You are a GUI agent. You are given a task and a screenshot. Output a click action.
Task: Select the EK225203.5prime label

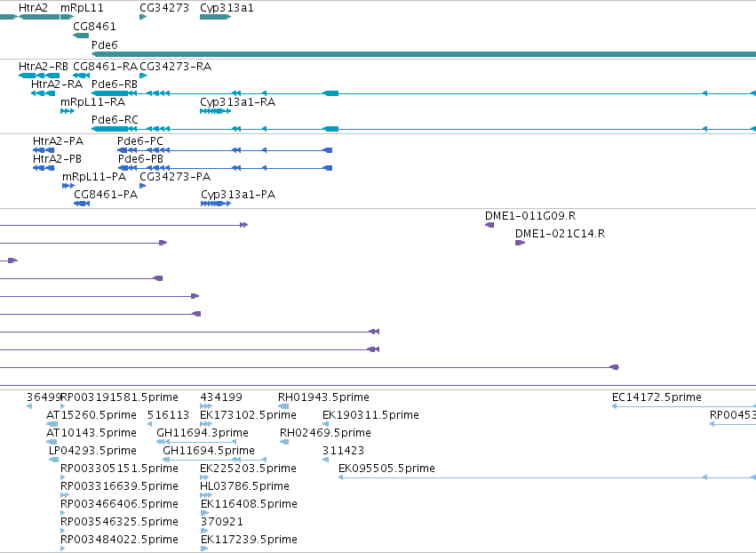[x=249, y=469]
